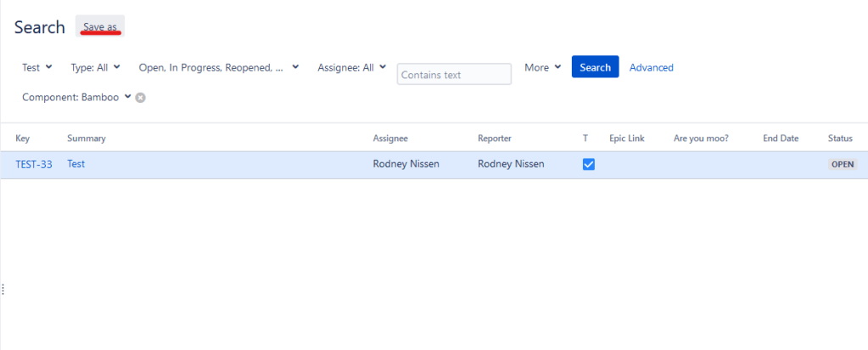Open the Test summary link

click(x=76, y=165)
